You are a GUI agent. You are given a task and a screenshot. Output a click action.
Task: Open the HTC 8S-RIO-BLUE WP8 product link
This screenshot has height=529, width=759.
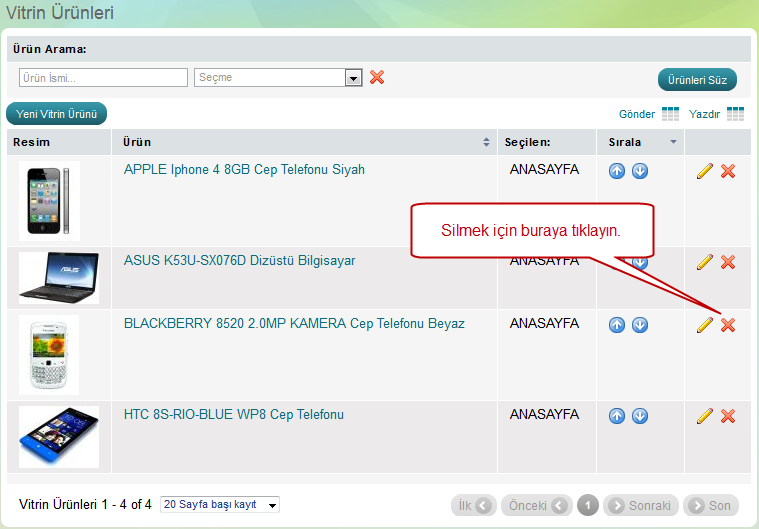[x=233, y=414]
